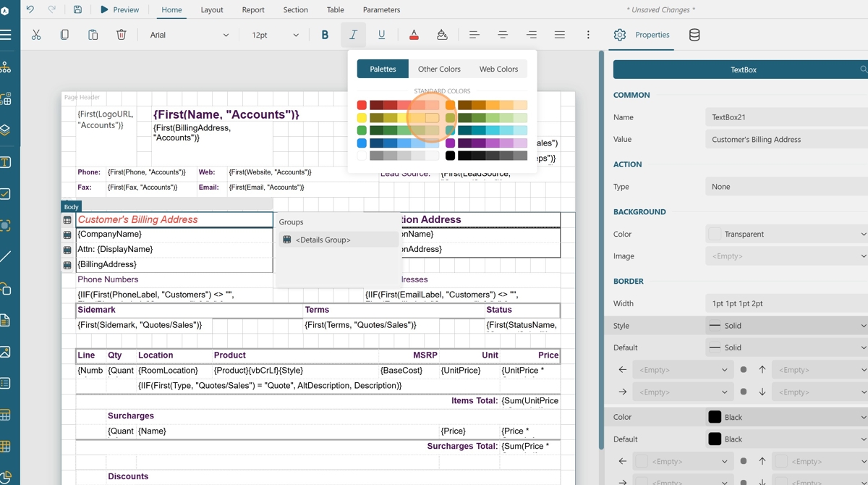Click the Preview button
The width and height of the screenshot is (868, 485).
pyautogui.click(x=119, y=9)
